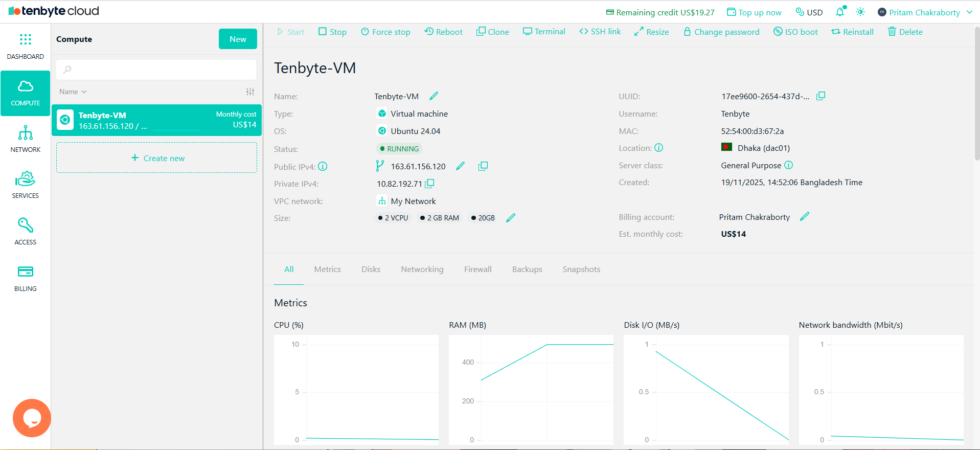Viewport: 980px width, 450px height.
Task: Click the RUNNING status badge
Action: pyautogui.click(x=399, y=149)
